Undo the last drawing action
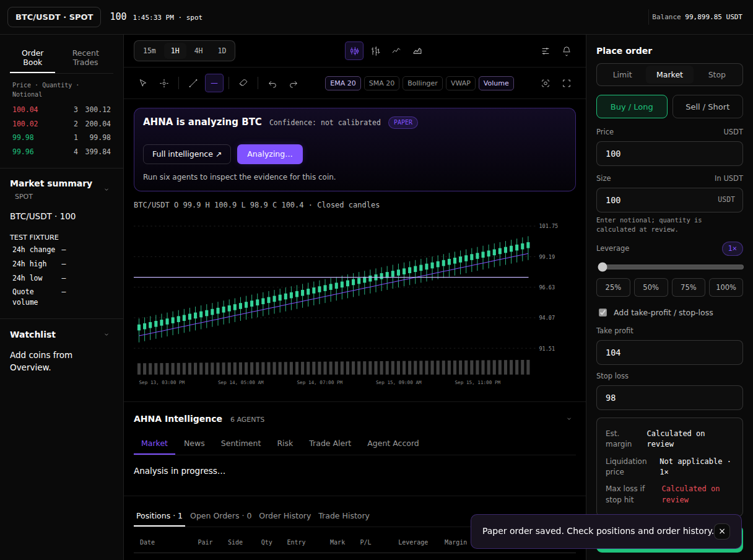The height and width of the screenshot is (560, 753). [x=272, y=83]
